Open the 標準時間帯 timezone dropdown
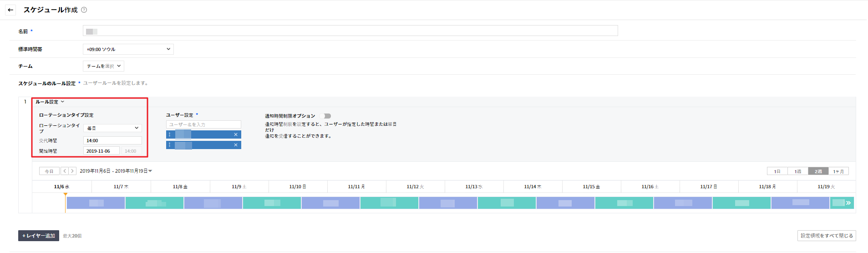Screen dimensions: 868x253 pyautogui.click(x=128, y=49)
